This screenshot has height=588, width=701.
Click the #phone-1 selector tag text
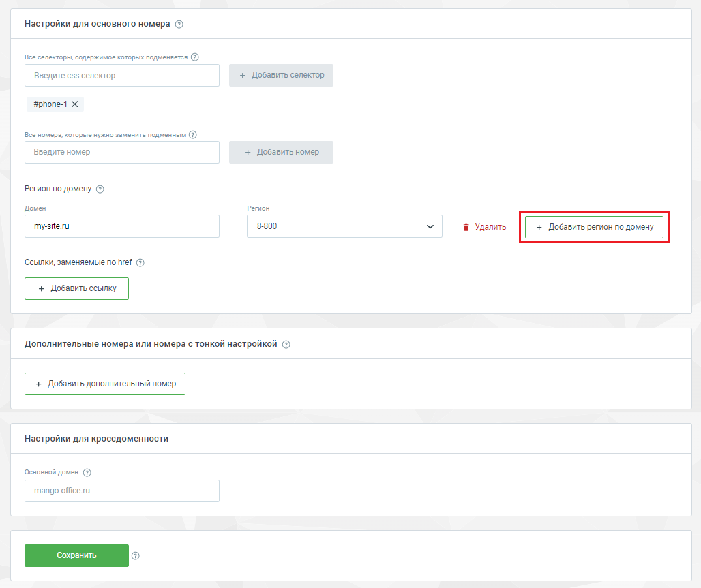(x=50, y=104)
